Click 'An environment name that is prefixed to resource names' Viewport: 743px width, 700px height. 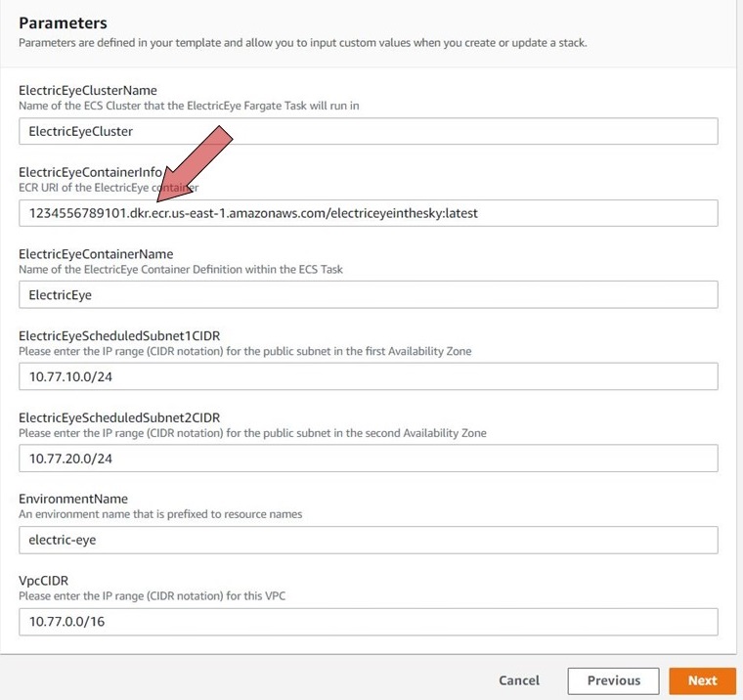tap(160, 514)
